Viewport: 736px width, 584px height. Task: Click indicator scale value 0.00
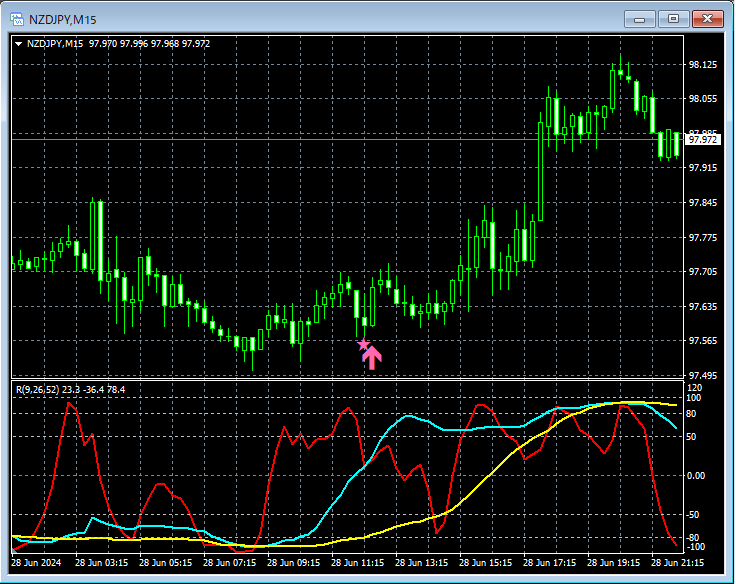696,476
